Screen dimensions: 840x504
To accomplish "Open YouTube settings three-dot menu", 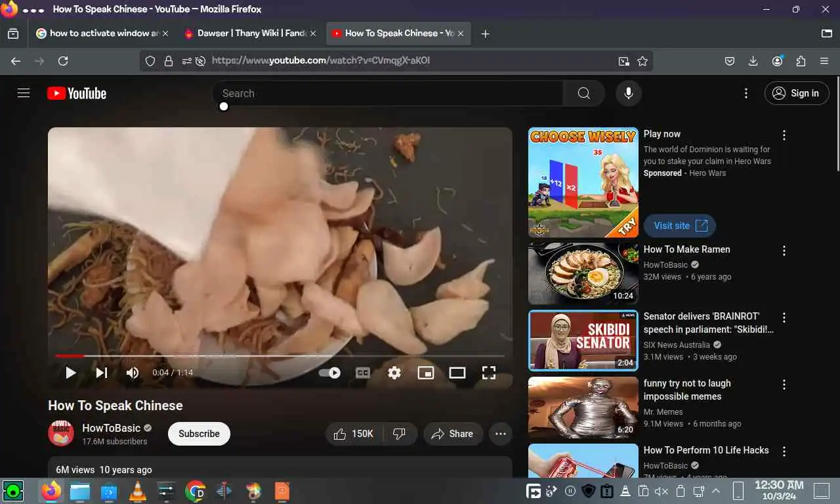I will (745, 93).
